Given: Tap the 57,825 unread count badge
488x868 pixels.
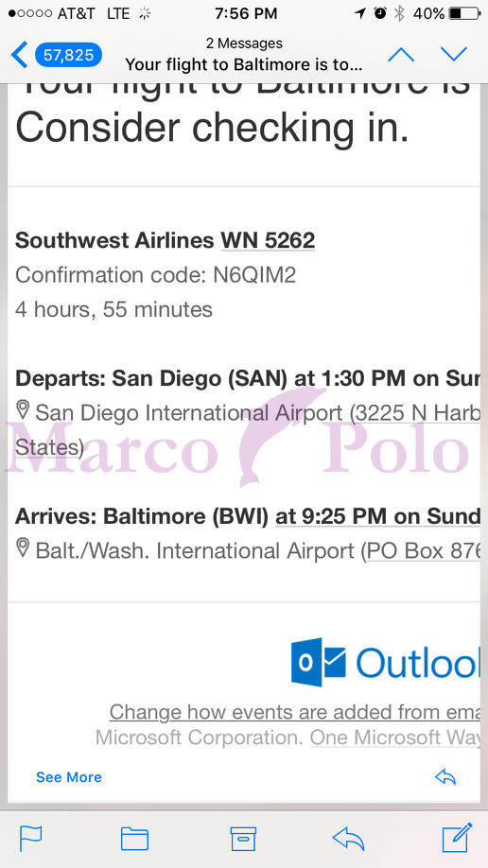Looking at the screenshot, I should pos(68,56).
